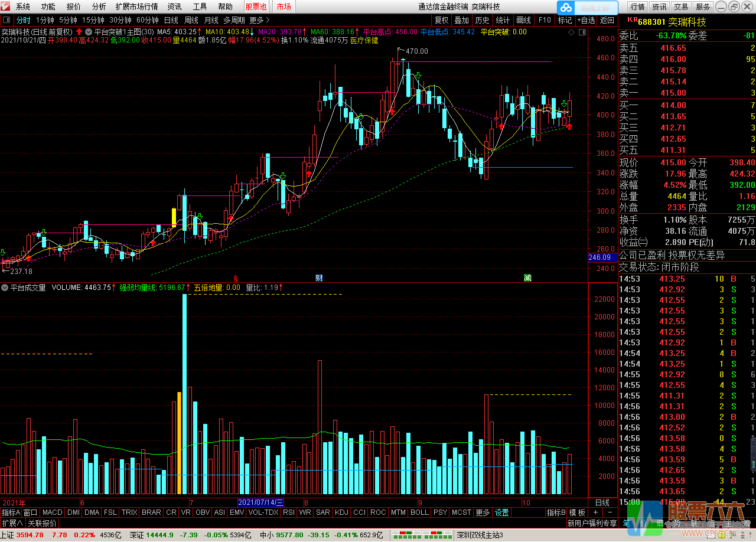Open the dropdown arrow before 平台成交量

click(5, 288)
